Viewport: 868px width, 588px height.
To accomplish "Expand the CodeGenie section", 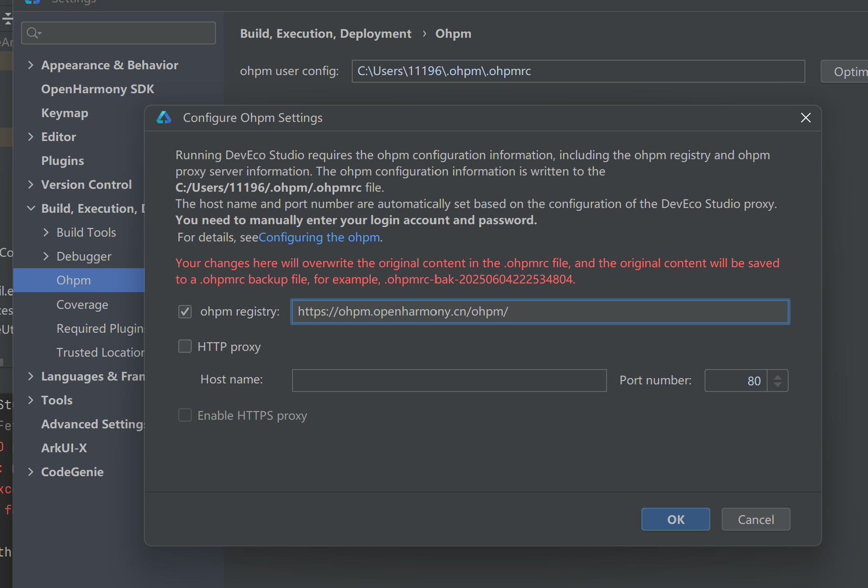I will coord(31,472).
